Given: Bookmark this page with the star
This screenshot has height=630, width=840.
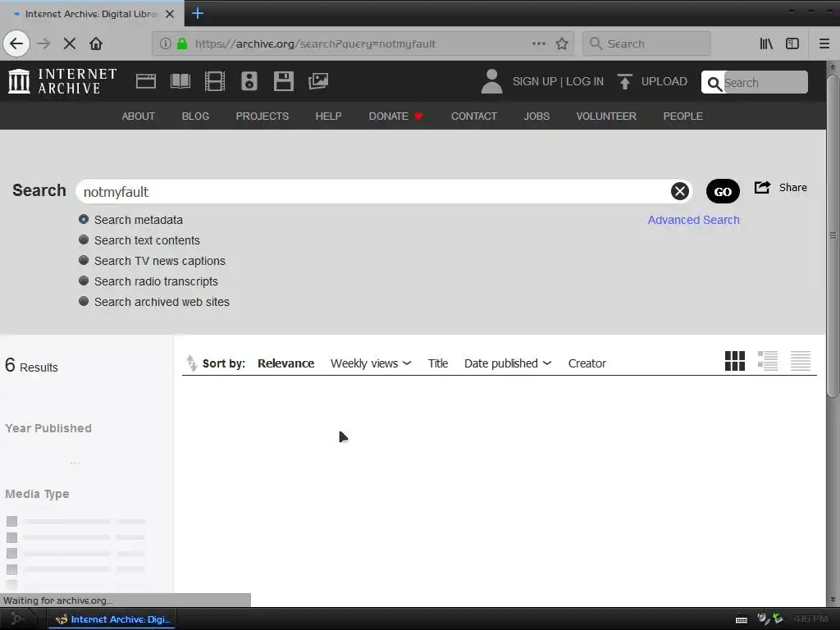Looking at the screenshot, I should (x=561, y=43).
